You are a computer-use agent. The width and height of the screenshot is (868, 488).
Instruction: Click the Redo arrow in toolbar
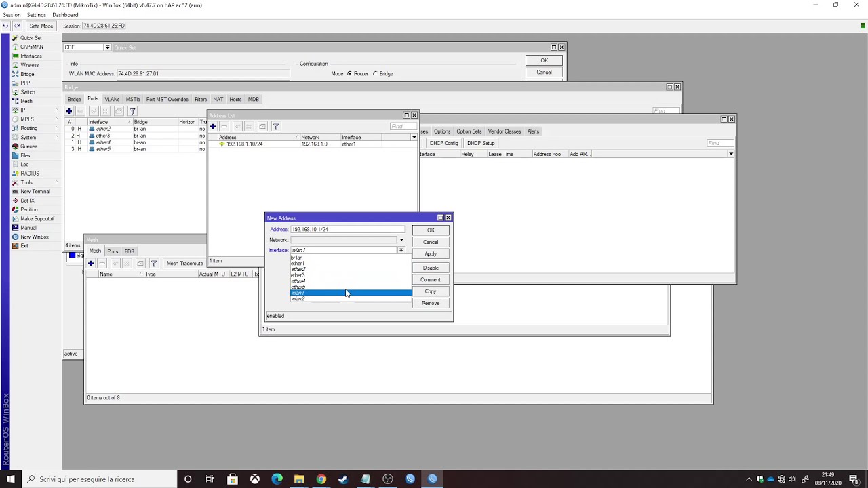(17, 26)
